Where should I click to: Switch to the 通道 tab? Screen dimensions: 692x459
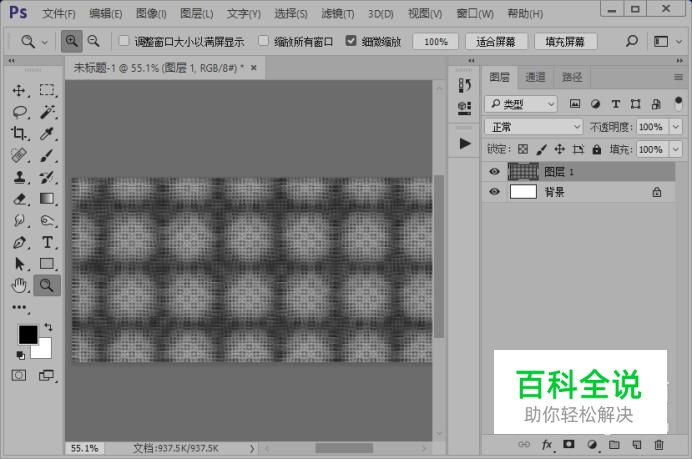pyautogui.click(x=535, y=77)
